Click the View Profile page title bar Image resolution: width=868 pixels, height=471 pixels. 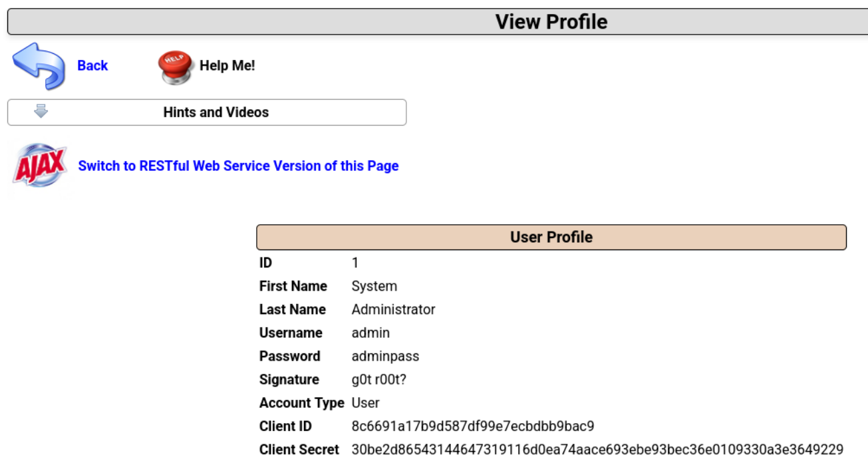tap(551, 22)
